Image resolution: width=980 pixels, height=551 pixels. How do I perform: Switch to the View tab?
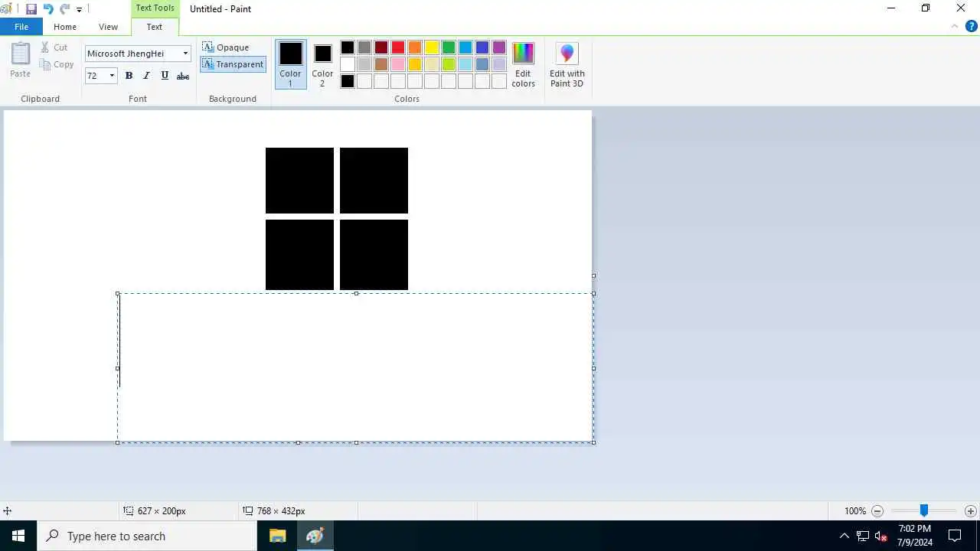108,27
